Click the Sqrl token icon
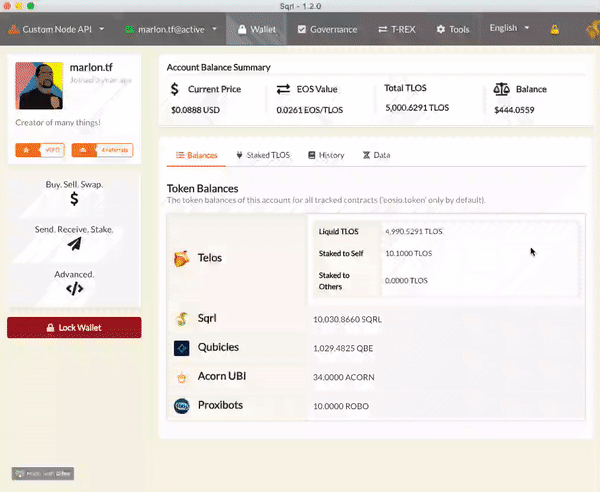Image resolution: width=600 pixels, height=492 pixels. pos(182,319)
